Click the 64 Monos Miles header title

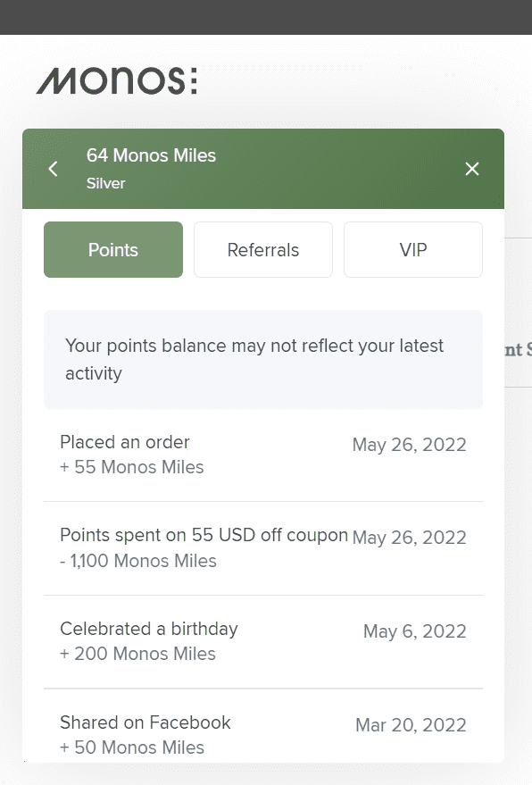(x=151, y=155)
